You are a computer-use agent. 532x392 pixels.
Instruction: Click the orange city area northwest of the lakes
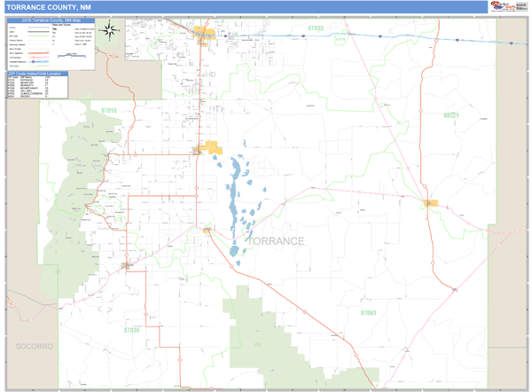pos(212,147)
